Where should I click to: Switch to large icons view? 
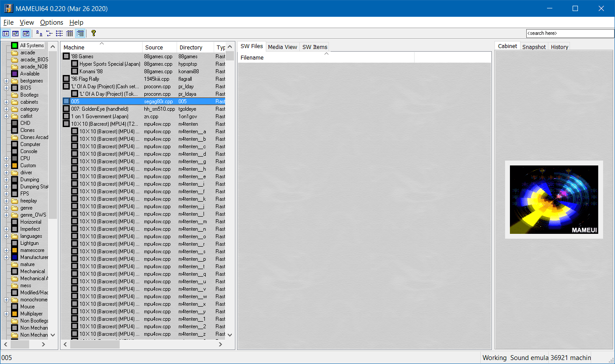coord(39,33)
